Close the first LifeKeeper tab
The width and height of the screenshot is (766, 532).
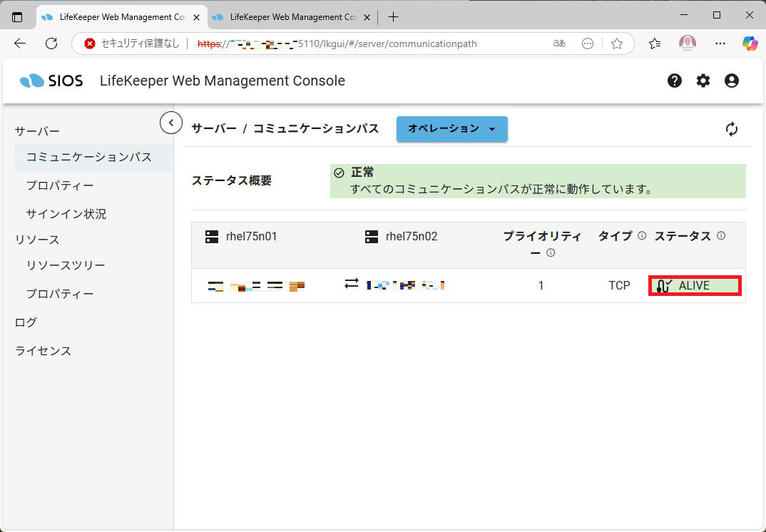tap(196, 18)
